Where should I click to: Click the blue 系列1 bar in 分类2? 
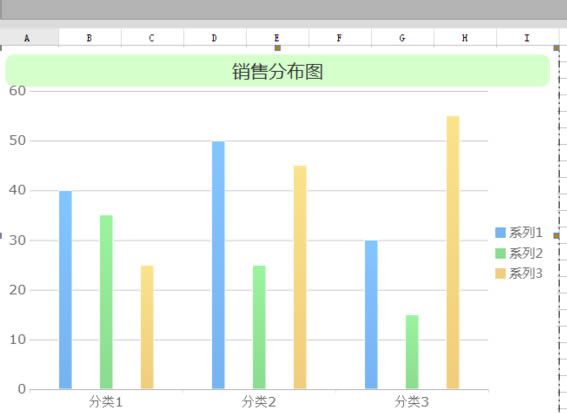coord(218,265)
